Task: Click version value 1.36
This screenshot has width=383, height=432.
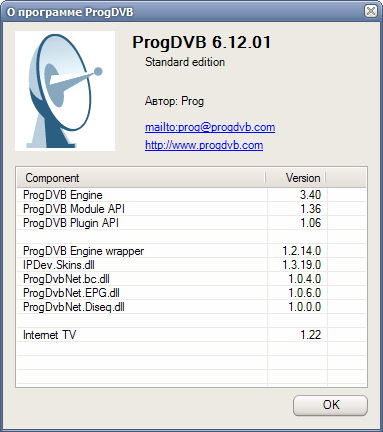Action: (310, 209)
